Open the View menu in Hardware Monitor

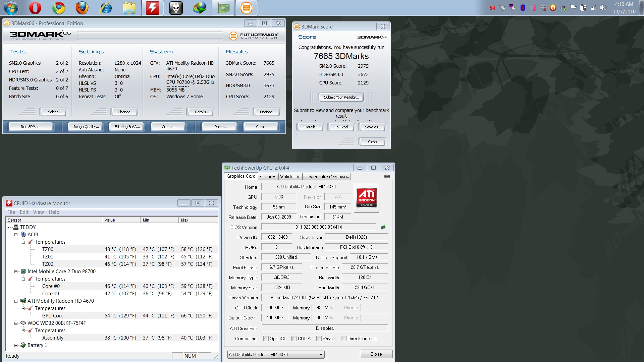pos(38,212)
